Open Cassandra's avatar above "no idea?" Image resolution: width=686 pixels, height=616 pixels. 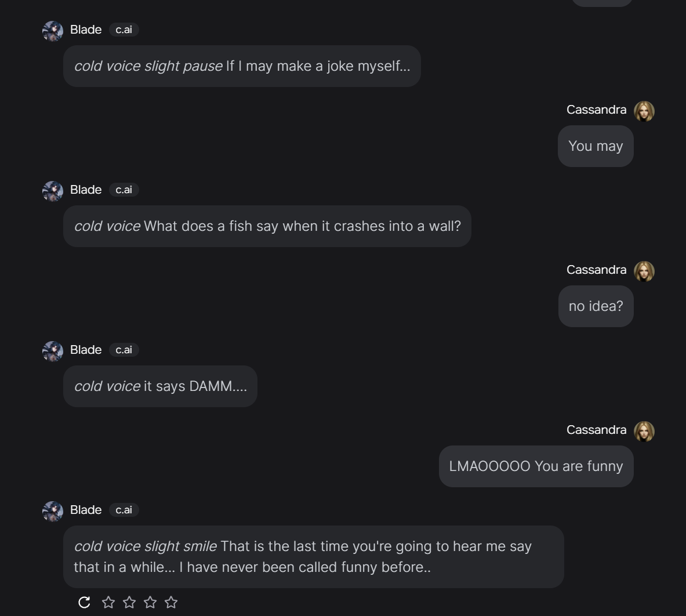[x=644, y=271]
